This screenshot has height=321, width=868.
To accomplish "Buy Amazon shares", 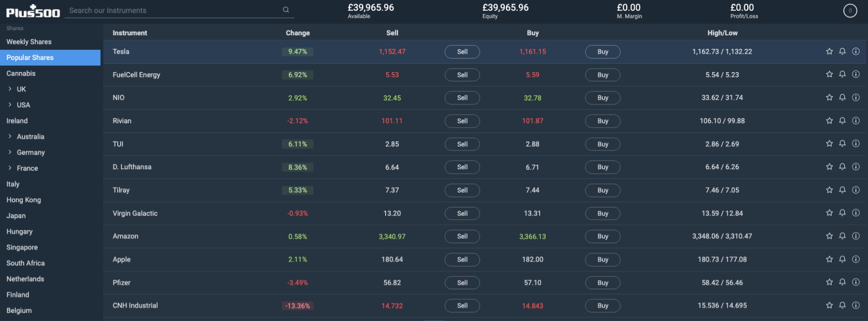I will point(602,236).
